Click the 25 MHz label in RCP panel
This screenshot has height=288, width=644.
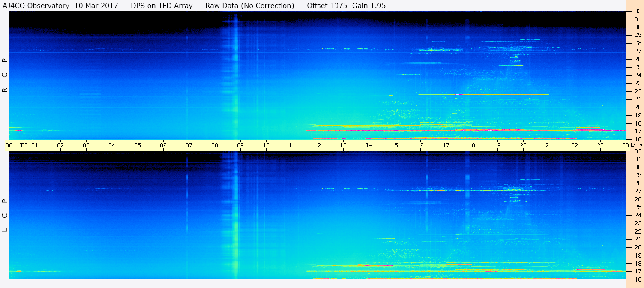(637, 67)
